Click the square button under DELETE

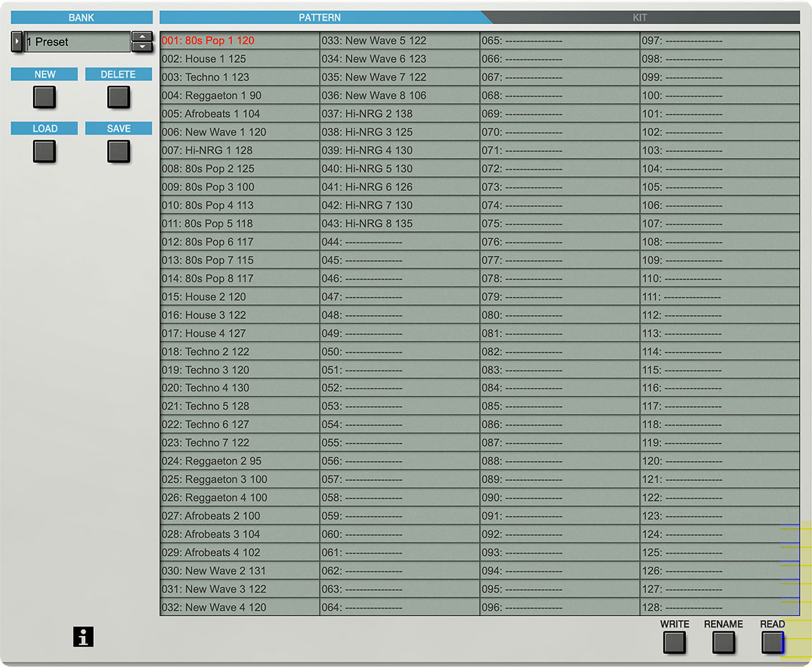119,97
